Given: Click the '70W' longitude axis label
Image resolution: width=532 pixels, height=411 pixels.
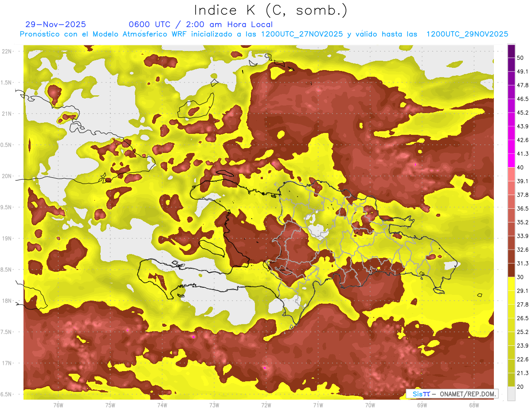Looking at the screenshot, I should click(x=370, y=405).
